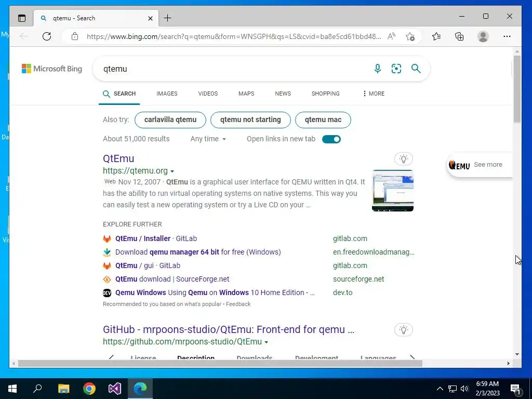Open the Favorites list
532x399 pixels.
pyautogui.click(x=436, y=36)
